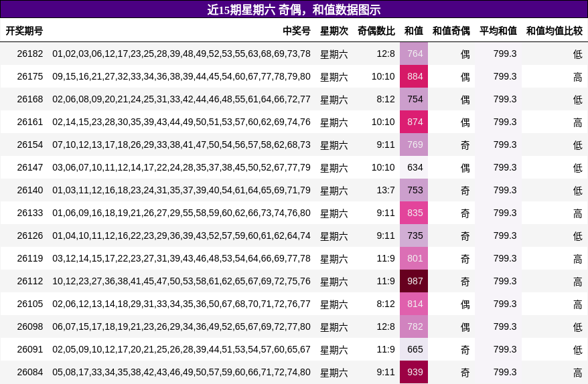
Task: Select draw number 26154
Action: coord(30,145)
